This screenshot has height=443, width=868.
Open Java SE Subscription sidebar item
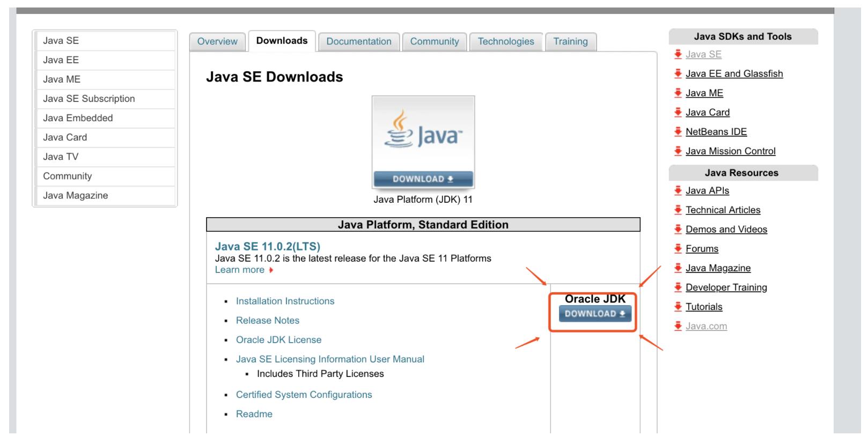[x=106, y=99]
